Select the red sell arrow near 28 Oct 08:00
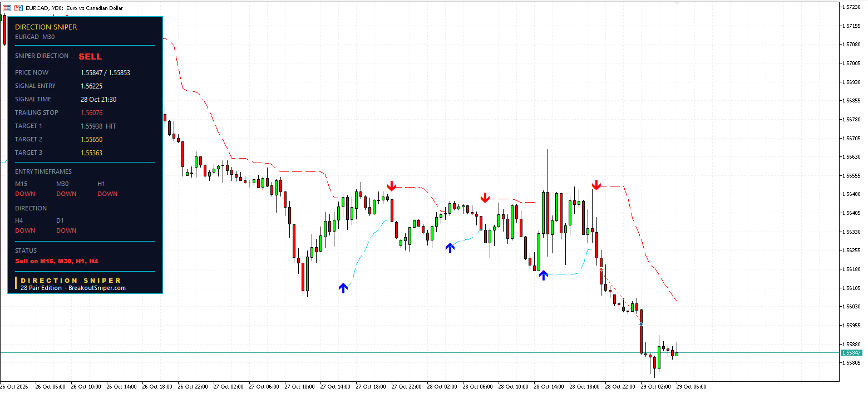The width and height of the screenshot is (868, 393). point(485,198)
